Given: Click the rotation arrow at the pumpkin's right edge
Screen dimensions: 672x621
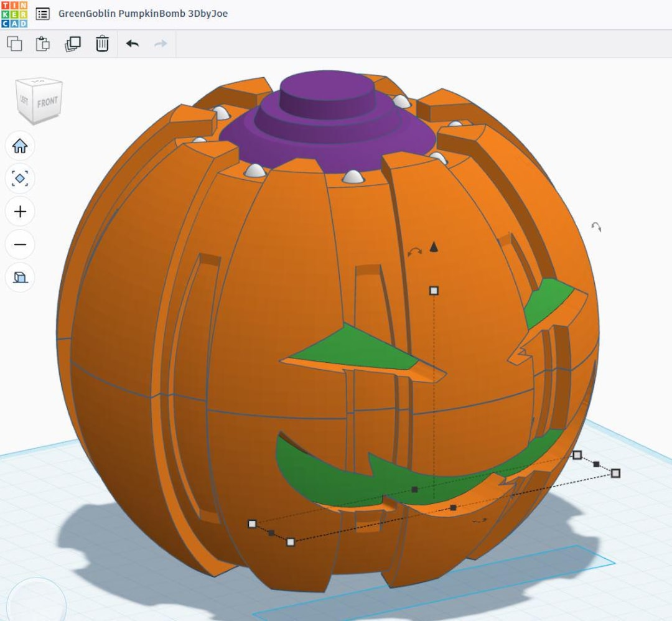Looking at the screenshot, I should point(597,226).
